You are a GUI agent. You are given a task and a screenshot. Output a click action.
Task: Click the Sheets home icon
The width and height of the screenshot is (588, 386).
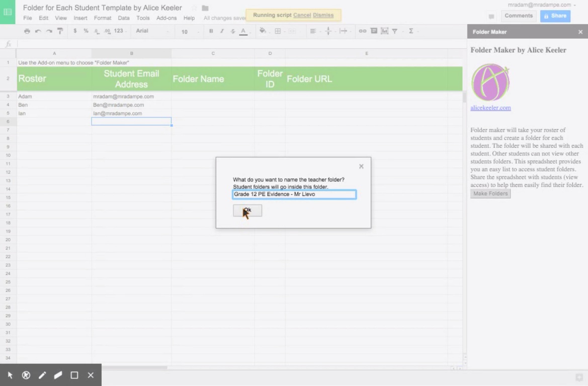[x=8, y=12]
